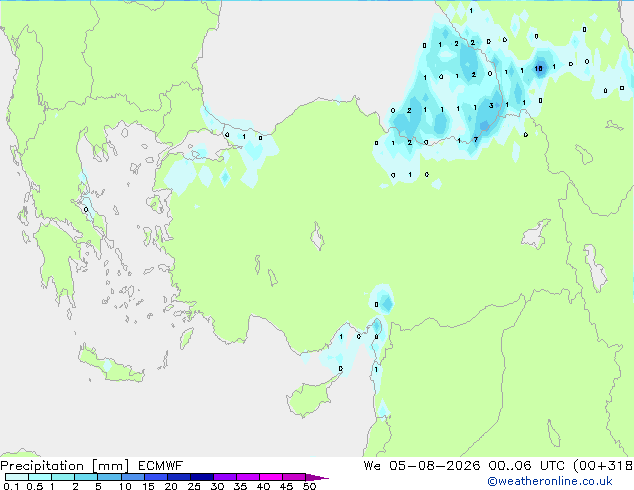Select the 25–30 mm dark blue legend swatch
This screenshot has height=490, width=634.
202,477
